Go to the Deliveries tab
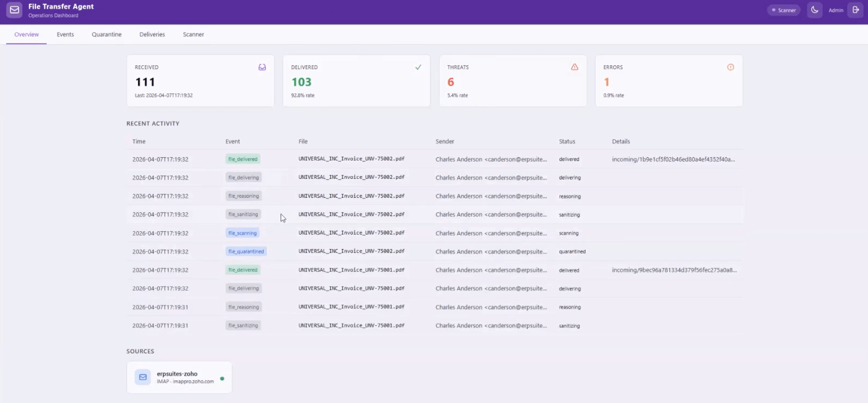Viewport: 868px width, 403px height. click(152, 35)
